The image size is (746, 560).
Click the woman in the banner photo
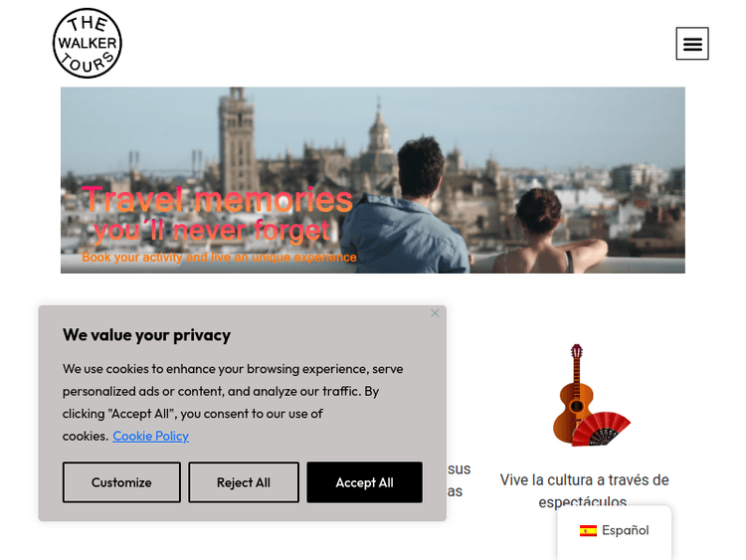click(548, 232)
